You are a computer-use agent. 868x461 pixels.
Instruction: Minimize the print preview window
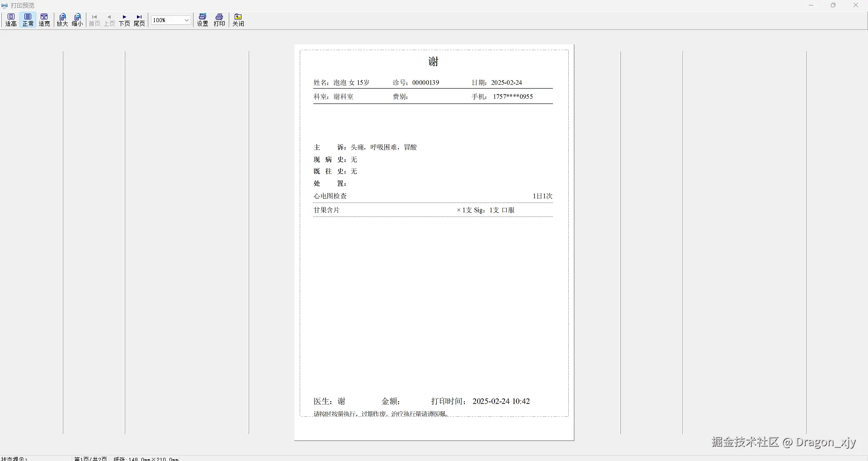coord(811,5)
